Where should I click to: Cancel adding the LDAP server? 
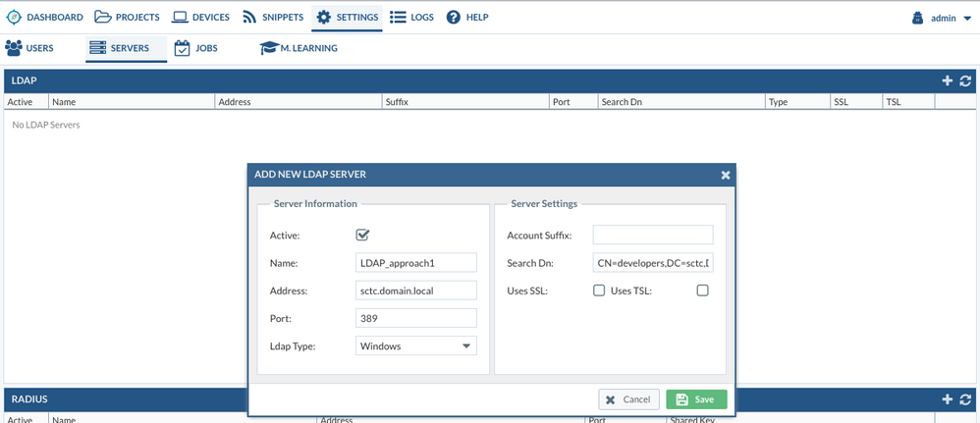click(628, 399)
